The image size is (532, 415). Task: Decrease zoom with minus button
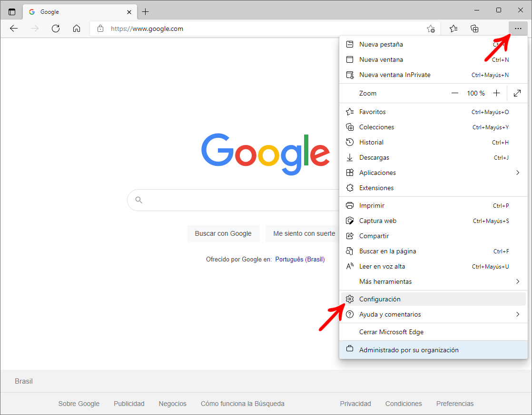[x=454, y=93]
